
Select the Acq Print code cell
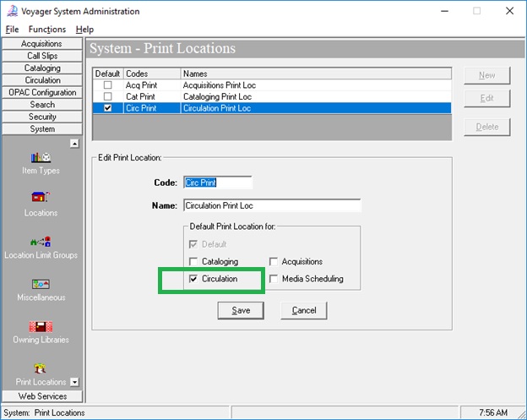coord(152,85)
